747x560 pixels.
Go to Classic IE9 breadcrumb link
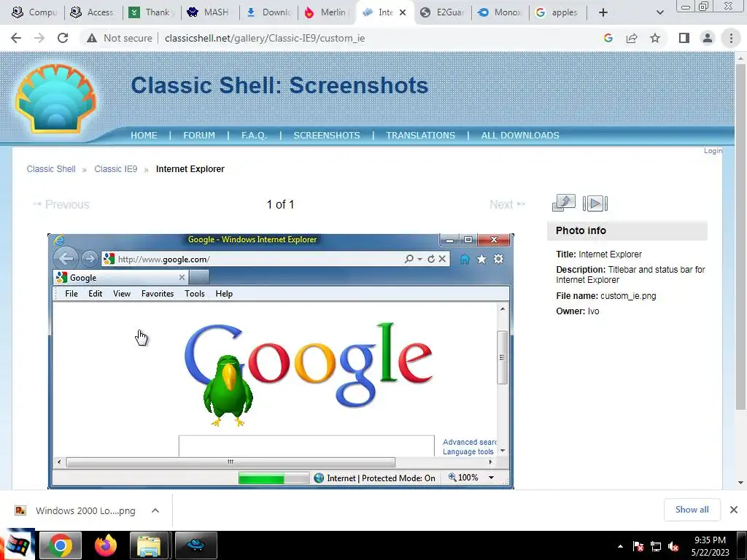click(116, 169)
